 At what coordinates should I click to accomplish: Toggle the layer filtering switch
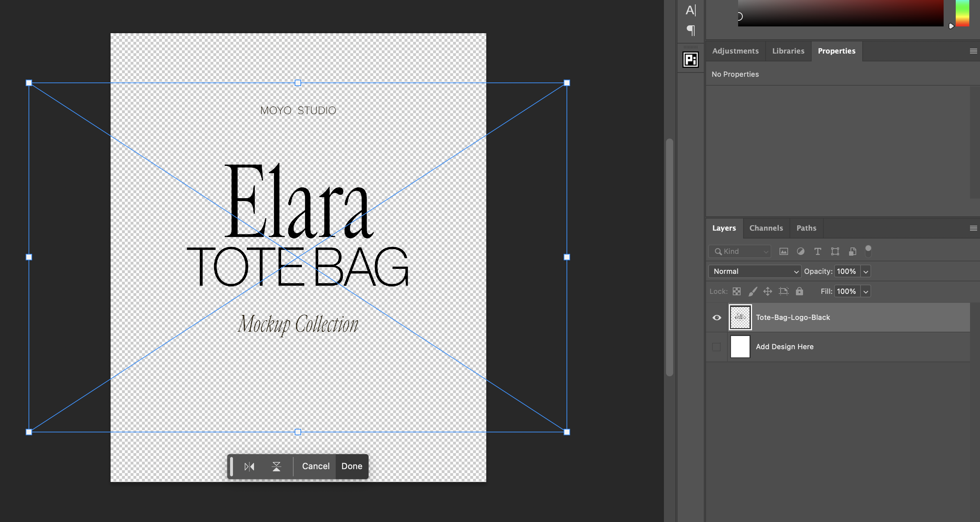click(x=868, y=251)
